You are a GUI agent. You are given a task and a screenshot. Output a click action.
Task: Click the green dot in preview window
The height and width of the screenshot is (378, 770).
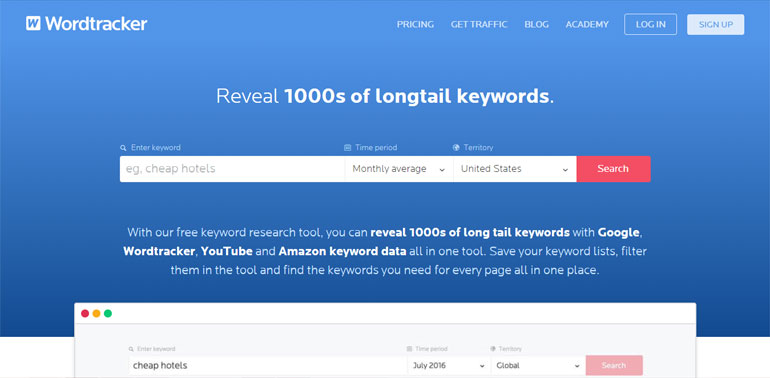108,313
